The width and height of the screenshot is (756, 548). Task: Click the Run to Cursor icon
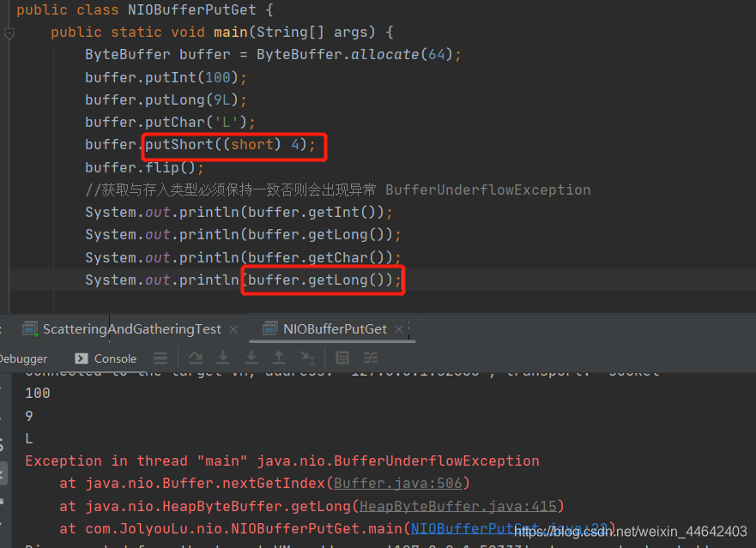point(307,358)
